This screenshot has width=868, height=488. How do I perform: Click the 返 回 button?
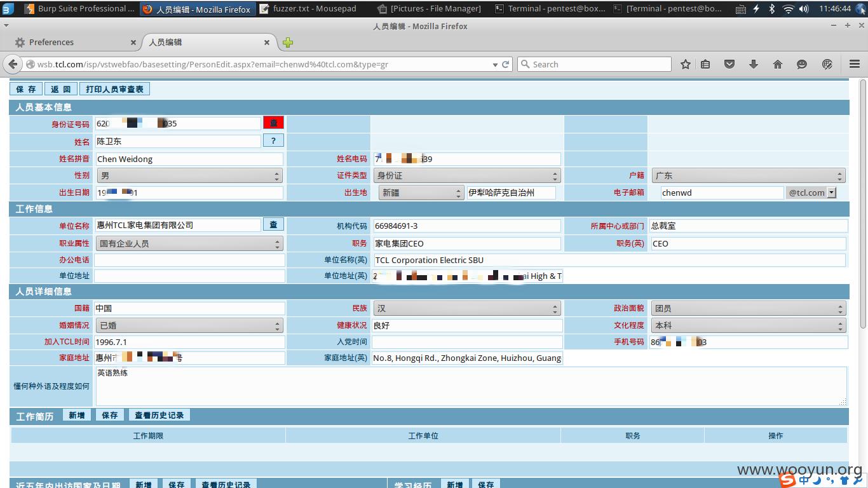point(61,89)
